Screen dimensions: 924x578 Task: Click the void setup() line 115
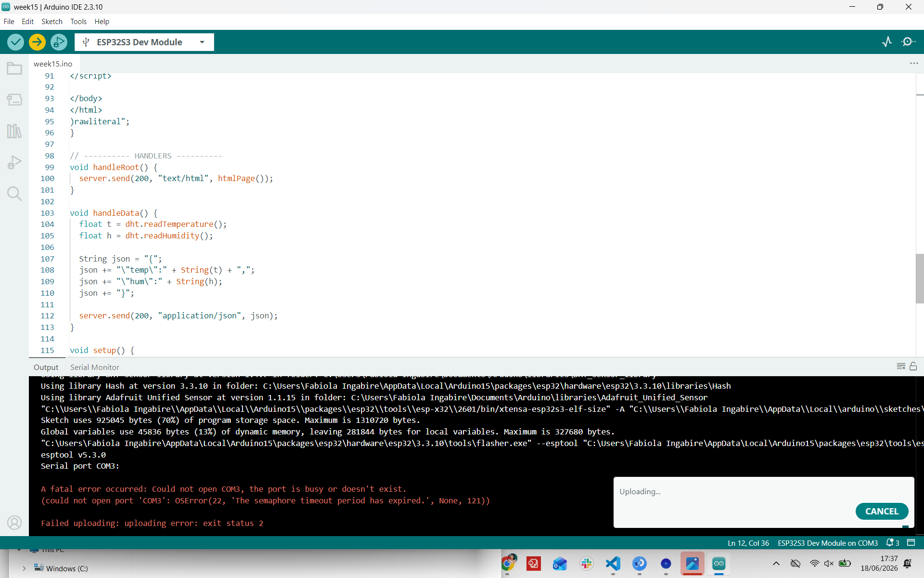click(102, 350)
